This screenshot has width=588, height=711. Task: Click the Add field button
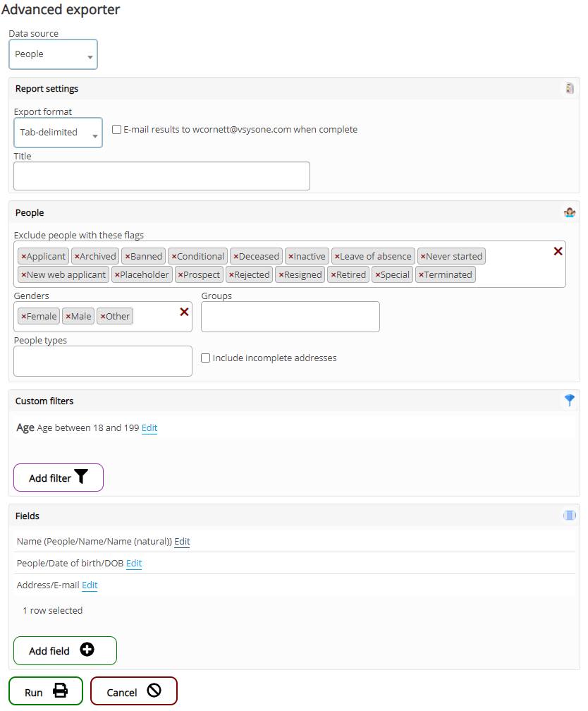(65, 650)
